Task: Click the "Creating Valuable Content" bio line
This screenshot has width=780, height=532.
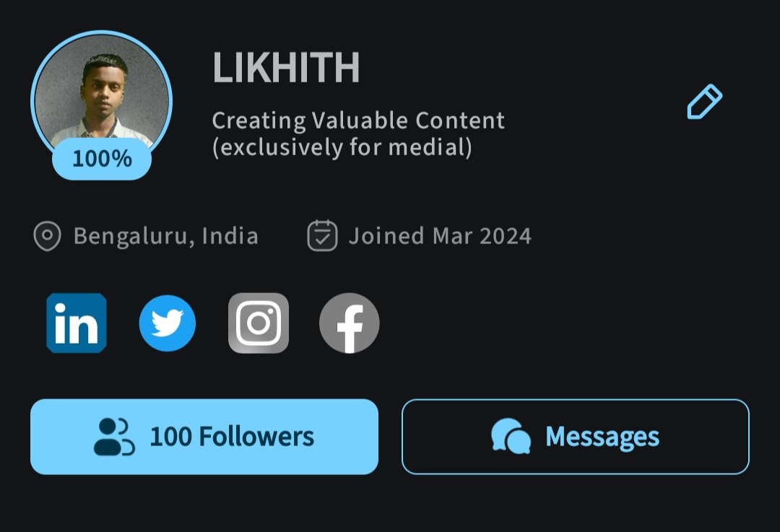Action: tap(358, 121)
